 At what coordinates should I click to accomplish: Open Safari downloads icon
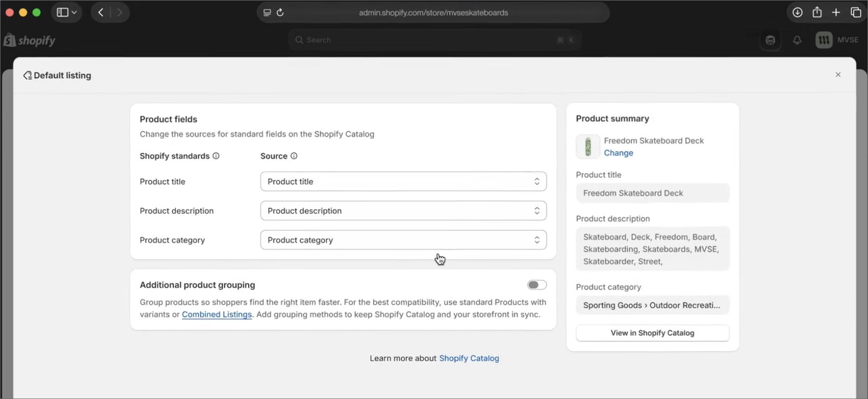pyautogui.click(x=798, y=13)
